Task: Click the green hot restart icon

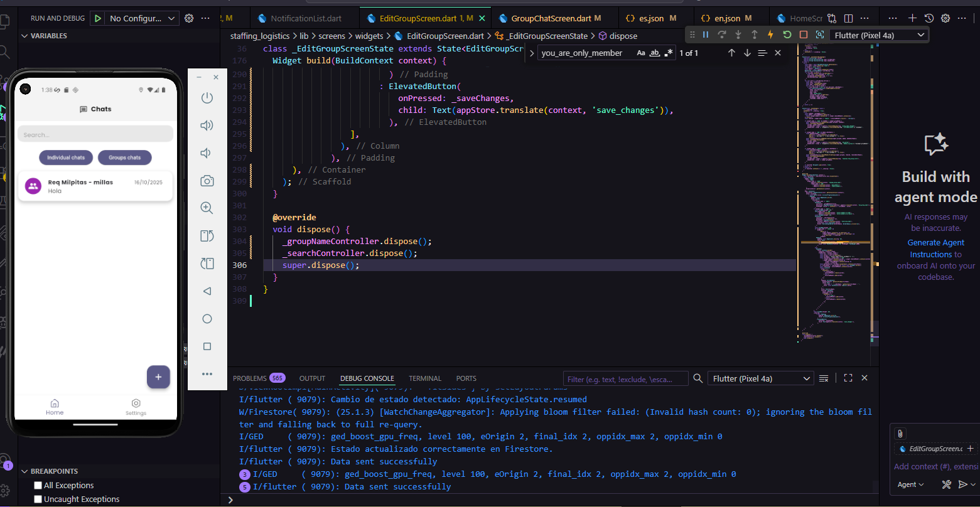Action: [787, 35]
